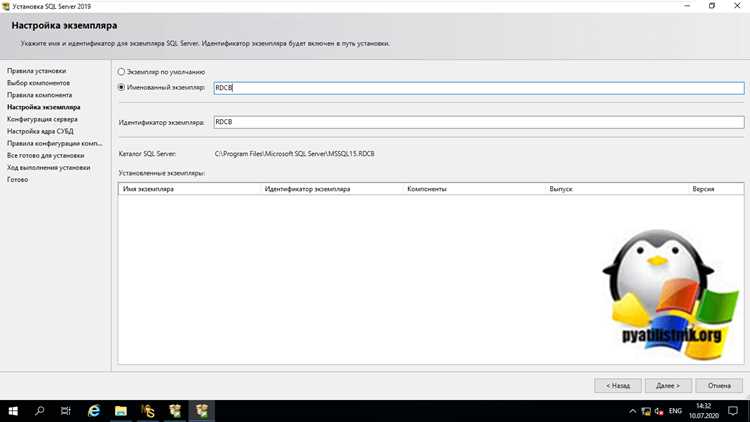Screen dimensions: 750x422
Task: Click the instance ID input field
Action: (x=479, y=122)
